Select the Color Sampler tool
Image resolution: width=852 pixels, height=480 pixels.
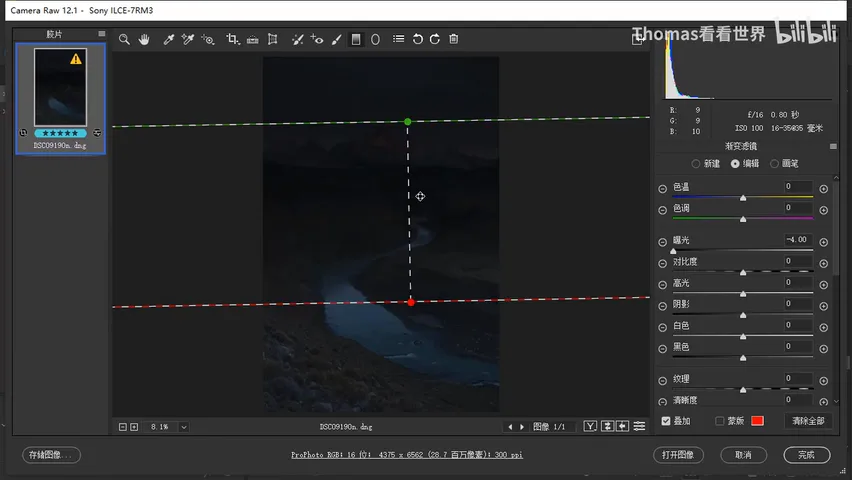pyautogui.click(x=188, y=39)
